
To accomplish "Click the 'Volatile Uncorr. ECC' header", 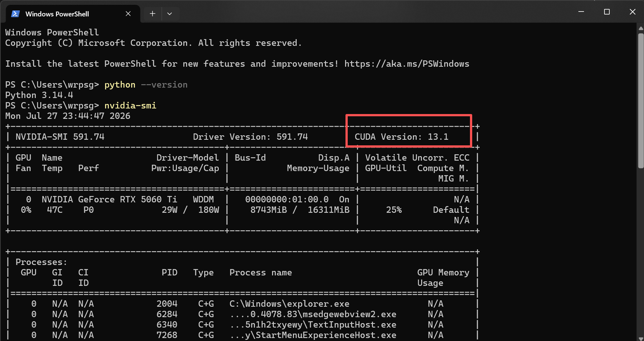I will point(417,158).
